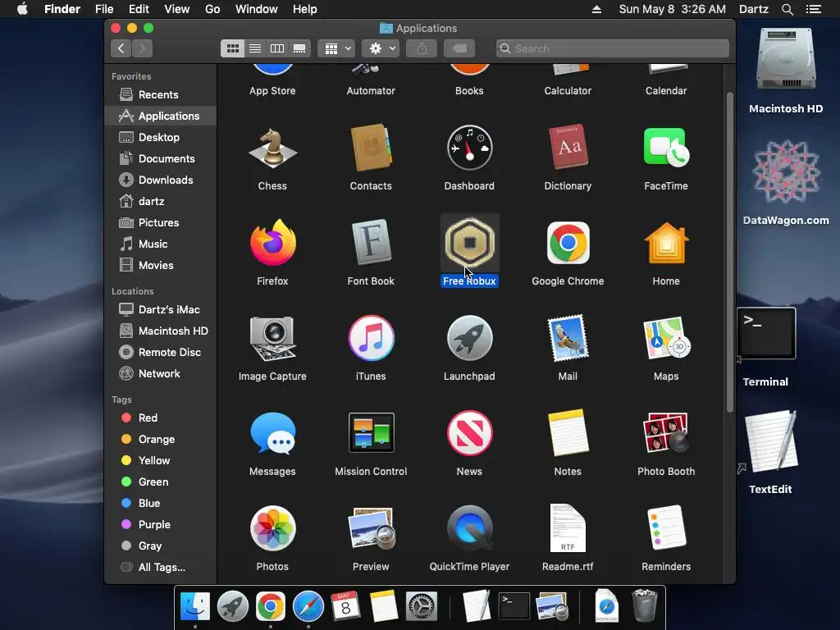Viewport: 840px width, 630px height.
Task: Select the Notes app in Finder
Action: tap(568, 433)
